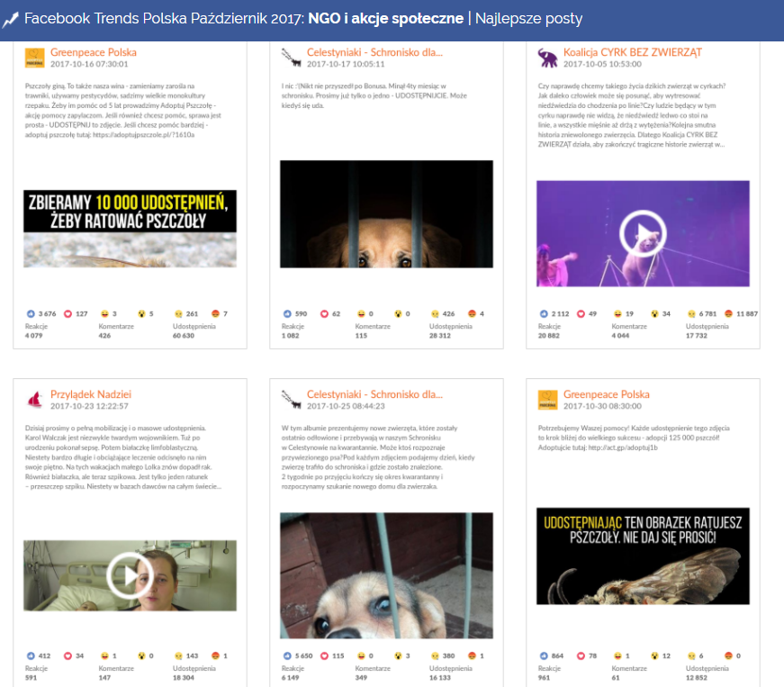784x687 pixels.
Task: Click the 2017-10-30 08:30:00 timestamp
Action: [600, 406]
